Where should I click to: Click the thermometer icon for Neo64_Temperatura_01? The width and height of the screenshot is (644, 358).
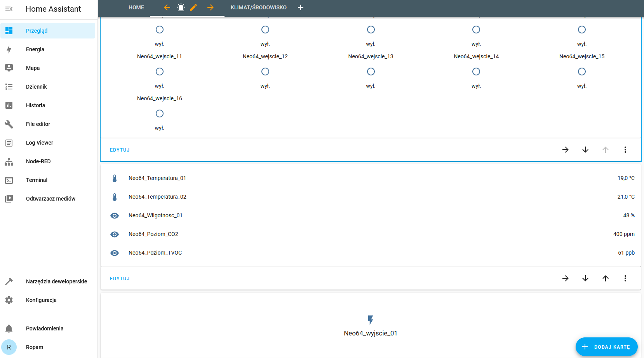(115, 178)
